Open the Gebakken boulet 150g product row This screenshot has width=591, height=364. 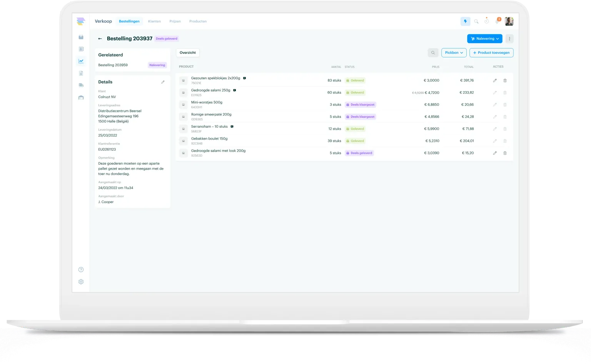[344, 141]
